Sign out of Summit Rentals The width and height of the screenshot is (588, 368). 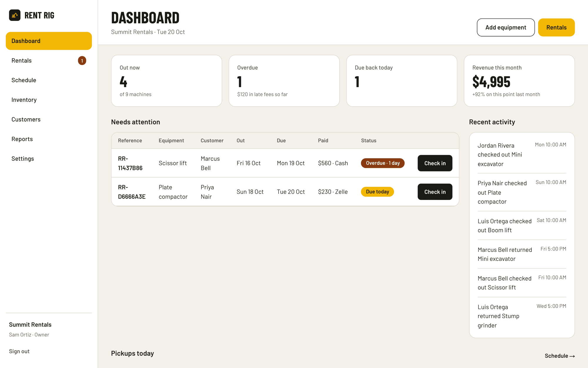[19, 351]
